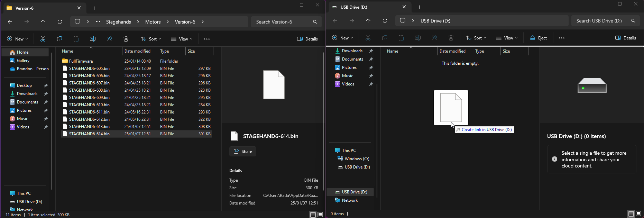Screen dimensions: 644x218
Task: Click the Search Version-6 input field
Action: (282, 22)
